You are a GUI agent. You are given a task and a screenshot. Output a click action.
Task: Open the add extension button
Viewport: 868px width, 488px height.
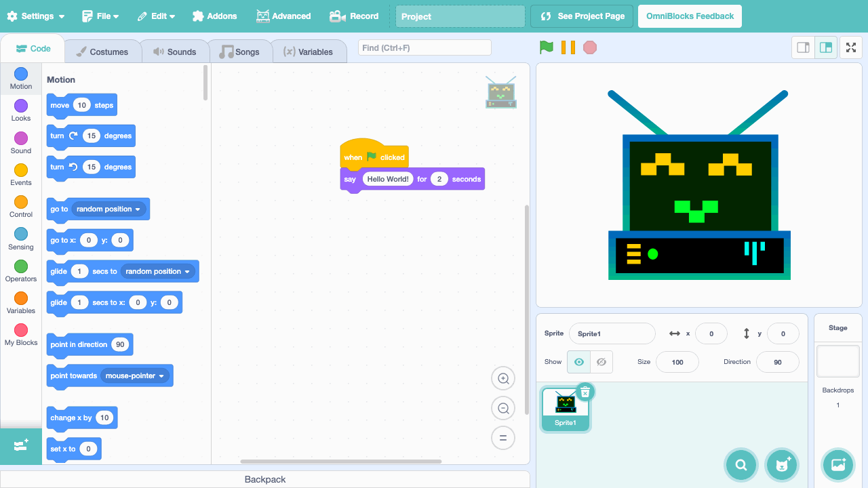(21, 446)
